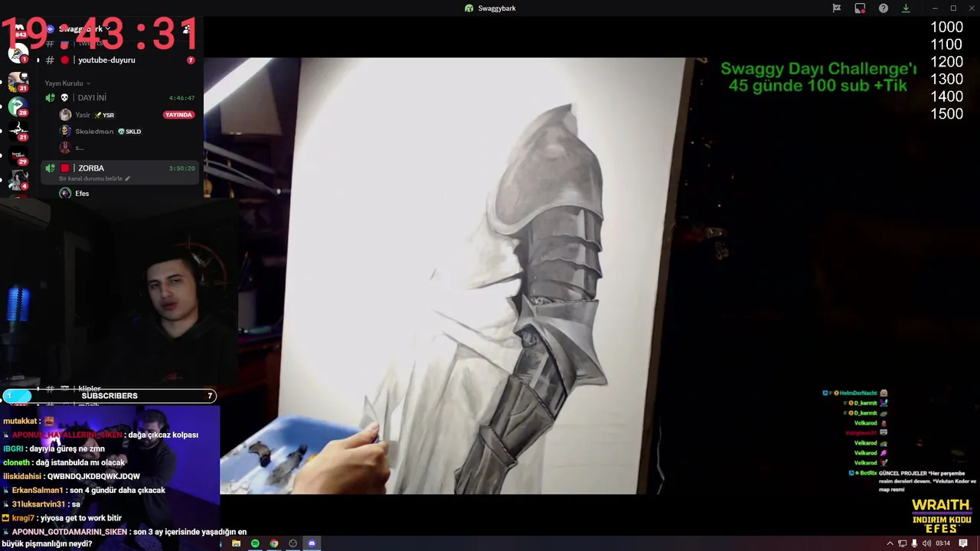The height and width of the screenshot is (551, 980).
Task: Click chat message from ErkanSalman1
Action: pyautogui.click(x=84, y=491)
